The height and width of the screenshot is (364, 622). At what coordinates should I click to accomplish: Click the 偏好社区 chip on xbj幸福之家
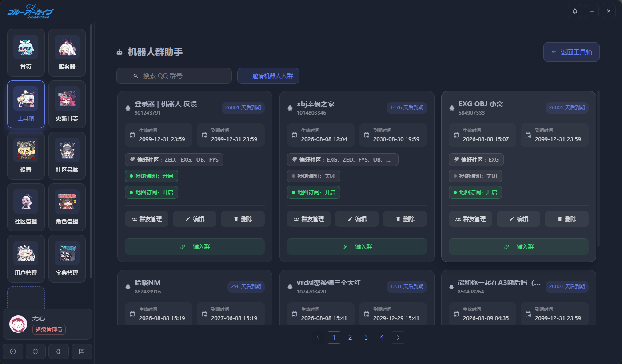(343, 160)
